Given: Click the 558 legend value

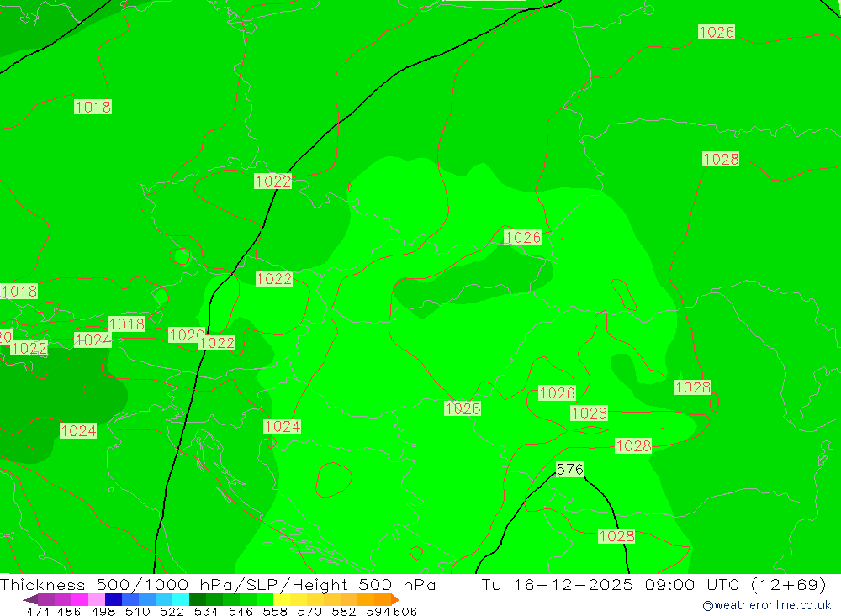Looking at the screenshot, I should pos(273,611).
